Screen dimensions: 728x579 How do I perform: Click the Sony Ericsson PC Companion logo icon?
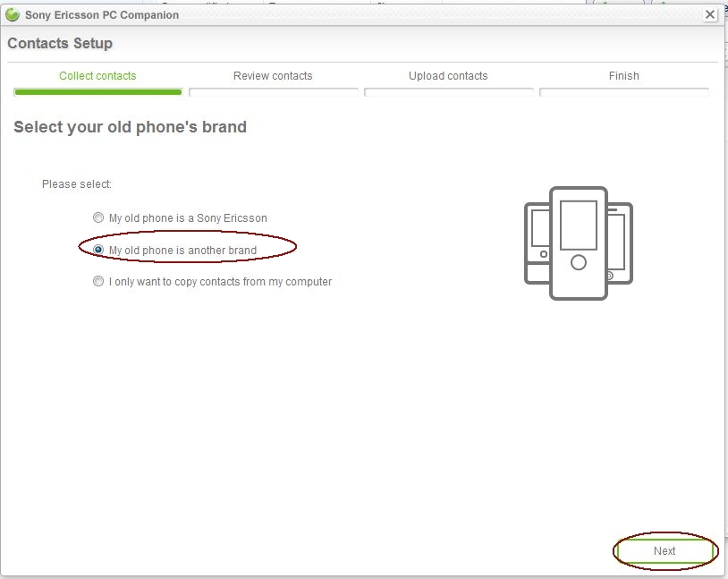coord(13,14)
